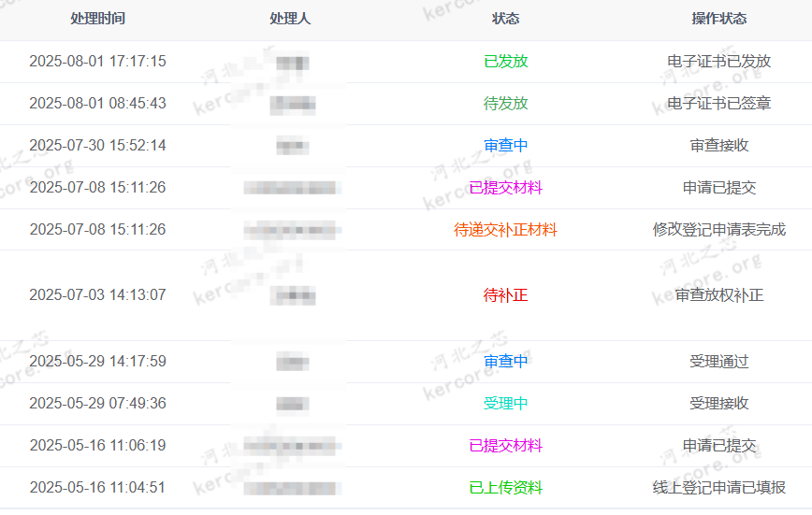Click the 审查放权补正 operation cell
The height and width of the screenshot is (515, 812).
point(718,295)
